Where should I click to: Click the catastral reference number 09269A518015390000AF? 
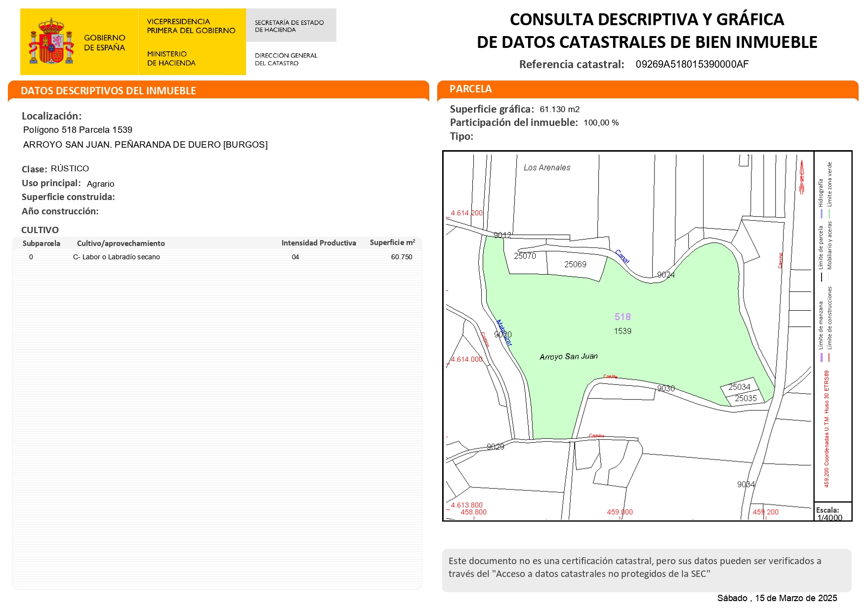pos(692,65)
